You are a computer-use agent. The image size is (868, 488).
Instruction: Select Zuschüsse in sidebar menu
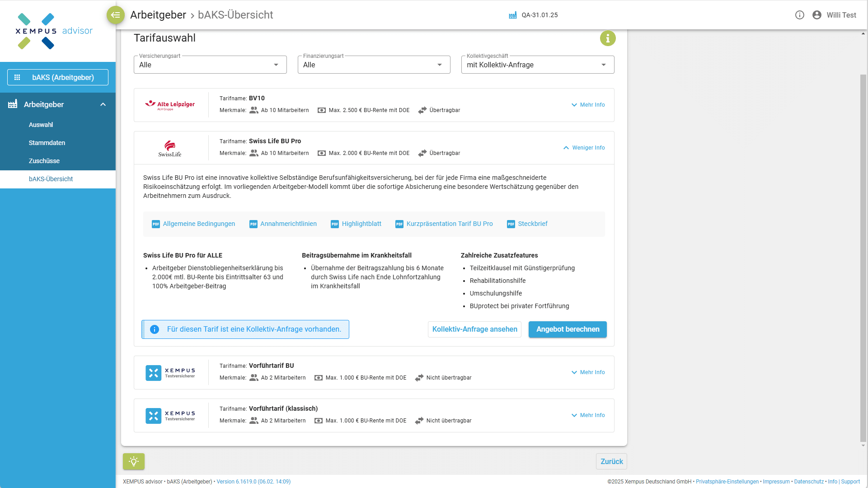tap(44, 161)
